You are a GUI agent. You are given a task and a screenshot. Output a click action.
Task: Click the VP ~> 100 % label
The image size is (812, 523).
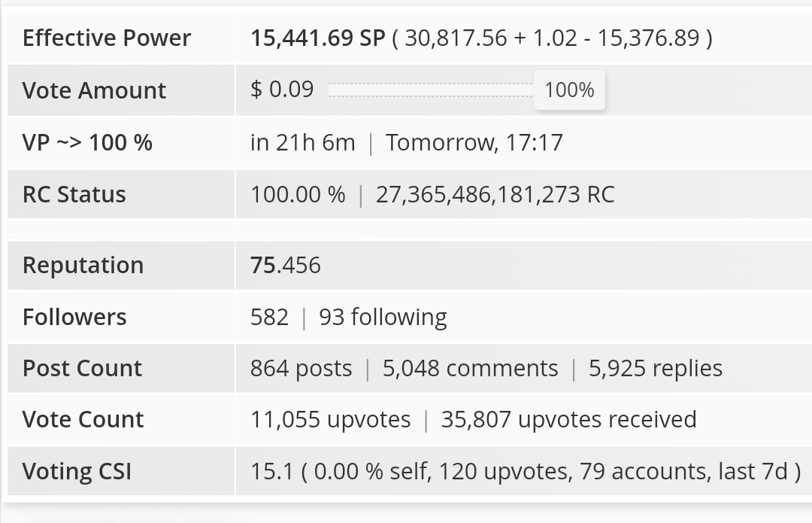coord(87,142)
